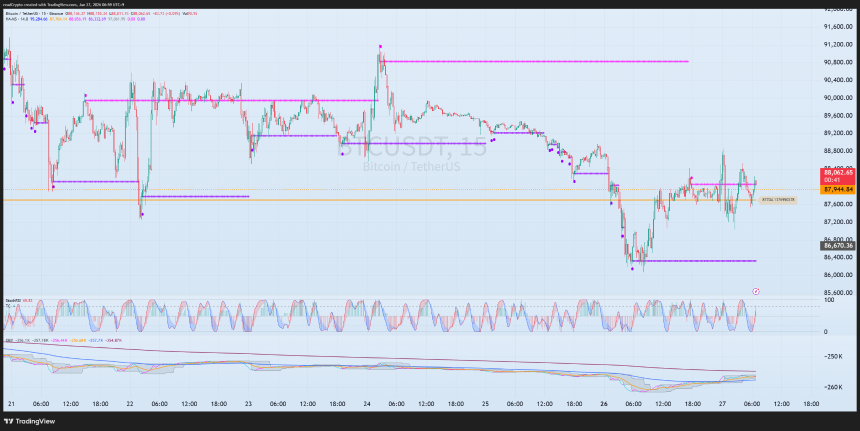
Task: Click the 90,800.00 price scale value
Action: click(x=839, y=63)
